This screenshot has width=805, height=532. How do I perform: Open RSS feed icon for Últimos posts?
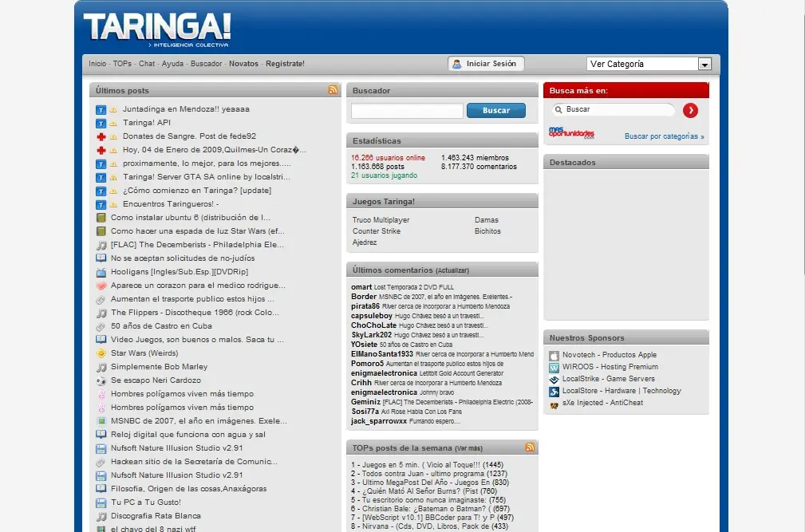point(333,90)
